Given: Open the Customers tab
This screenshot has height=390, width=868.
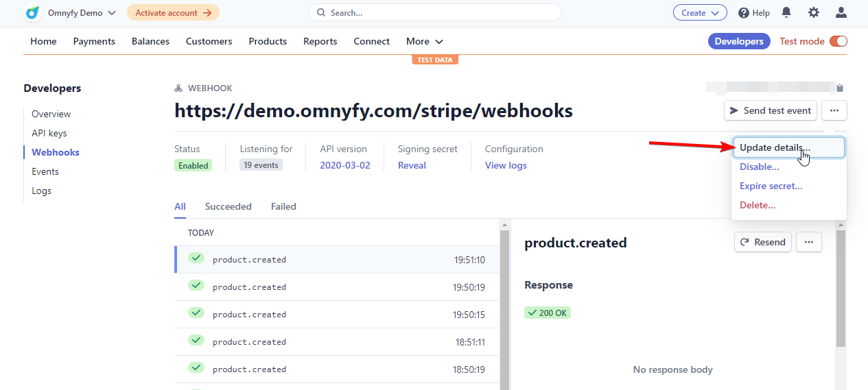Looking at the screenshot, I should tap(209, 41).
